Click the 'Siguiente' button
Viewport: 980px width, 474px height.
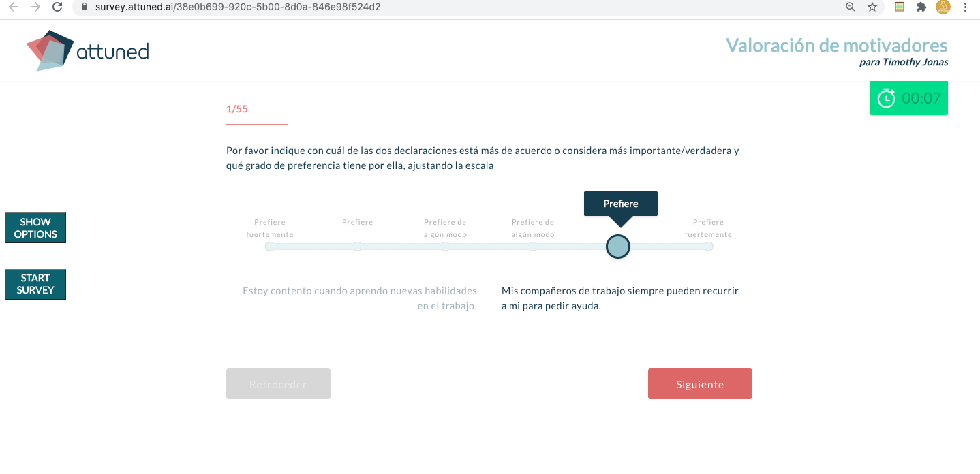tap(700, 383)
